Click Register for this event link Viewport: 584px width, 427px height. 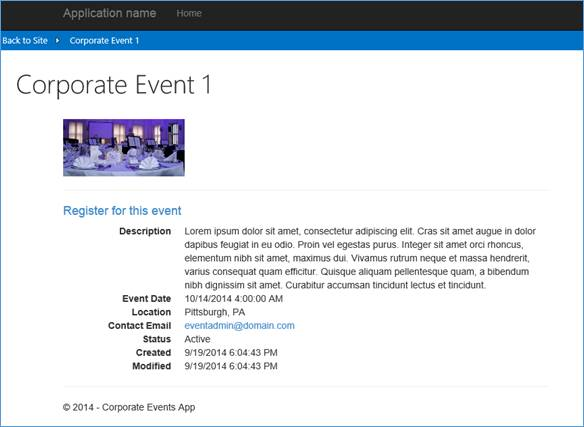(122, 211)
